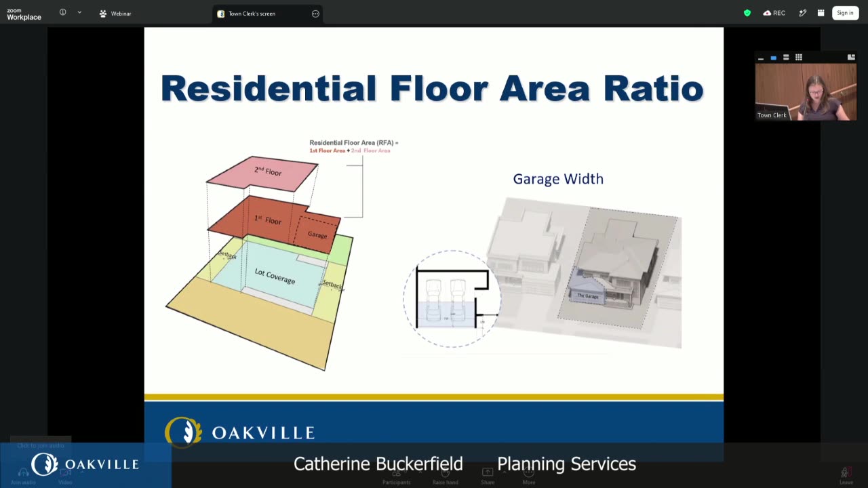Minimize the video thumbnail panel
This screenshot has width=868, height=488.
click(761, 58)
